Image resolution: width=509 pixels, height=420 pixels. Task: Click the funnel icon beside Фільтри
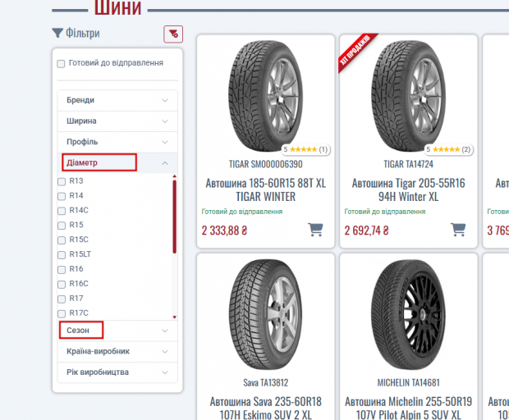(57, 33)
